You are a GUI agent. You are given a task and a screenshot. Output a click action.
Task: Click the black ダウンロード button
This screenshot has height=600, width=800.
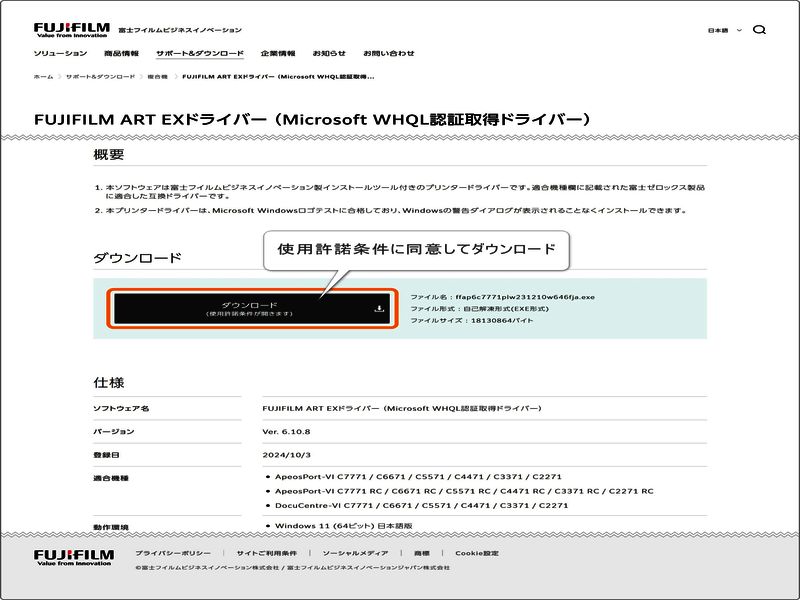[x=252, y=308]
